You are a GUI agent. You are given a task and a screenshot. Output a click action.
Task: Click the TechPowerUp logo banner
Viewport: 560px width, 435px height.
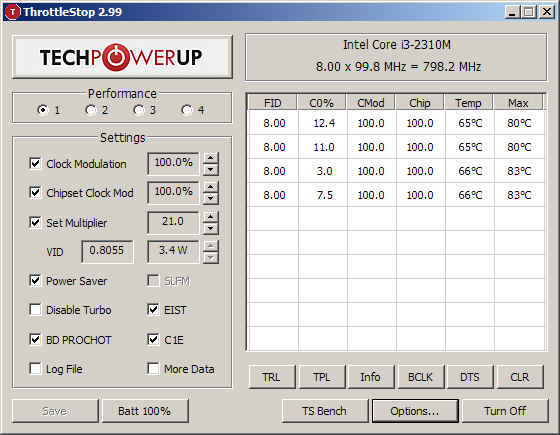pyautogui.click(x=122, y=57)
